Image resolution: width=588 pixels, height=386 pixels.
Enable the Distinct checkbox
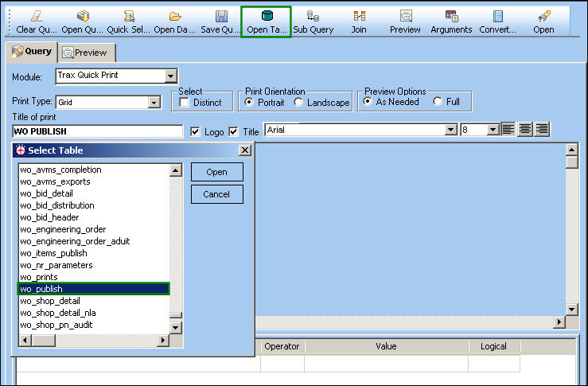coord(184,103)
